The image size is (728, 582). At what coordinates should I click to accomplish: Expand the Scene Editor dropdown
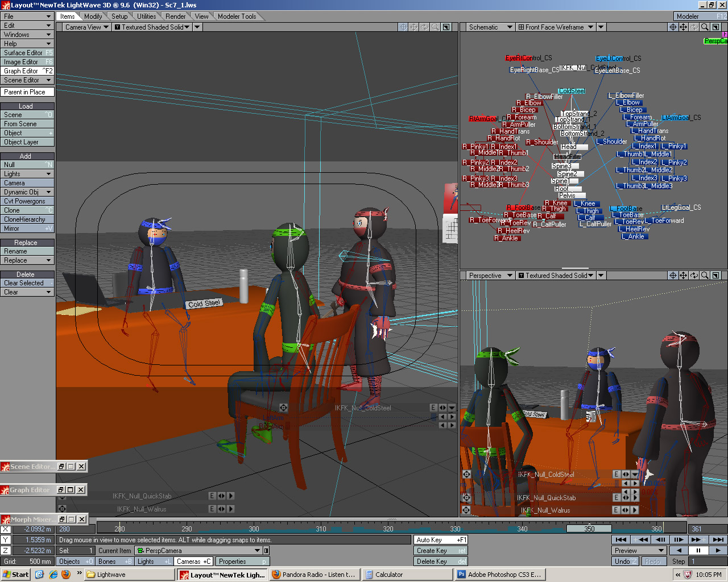point(27,80)
